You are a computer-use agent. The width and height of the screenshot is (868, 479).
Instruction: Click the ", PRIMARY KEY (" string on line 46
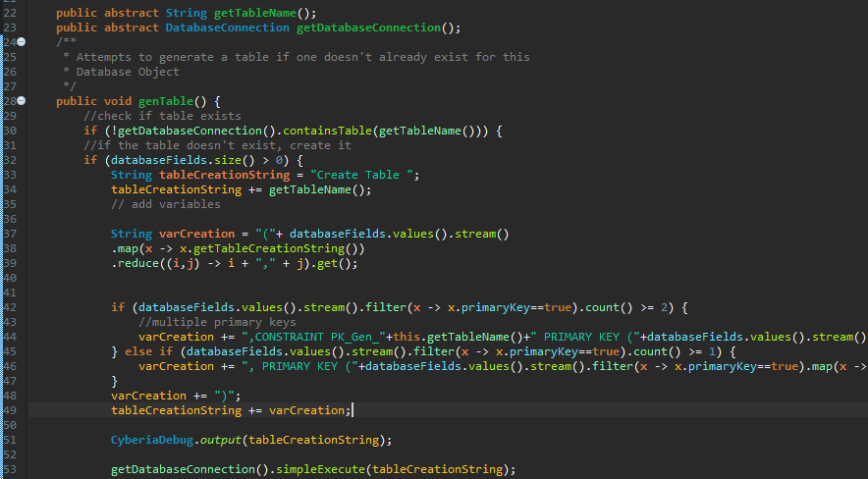pyautogui.click(x=299, y=366)
